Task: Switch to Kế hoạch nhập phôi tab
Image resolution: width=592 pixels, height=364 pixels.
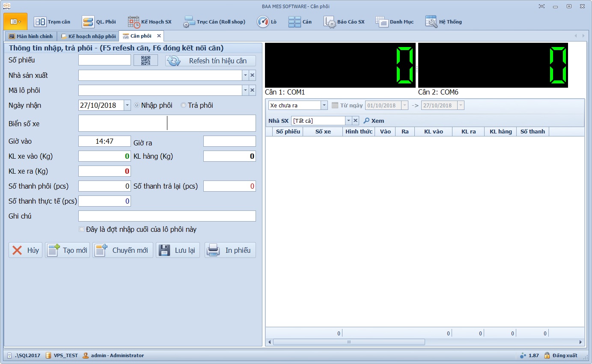Action: coord(88,36)
